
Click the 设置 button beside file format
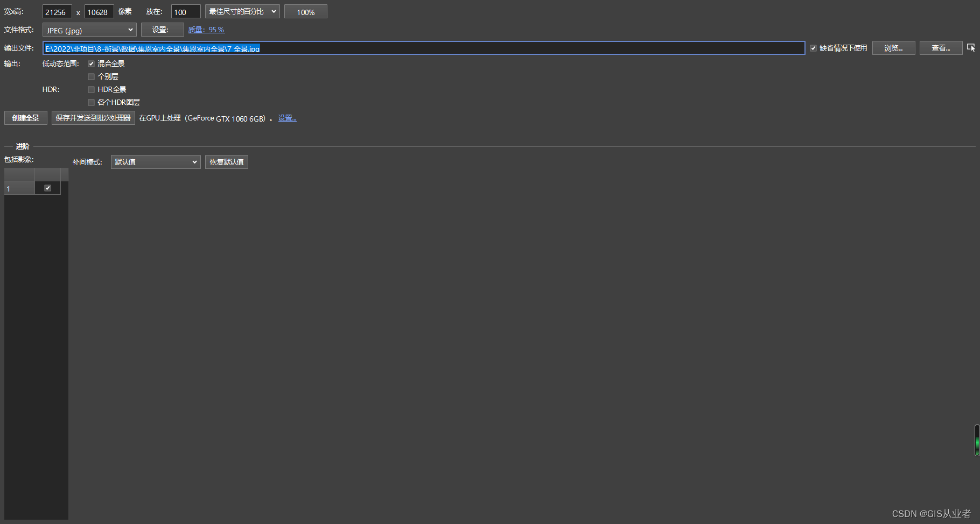tap(163, 30)
